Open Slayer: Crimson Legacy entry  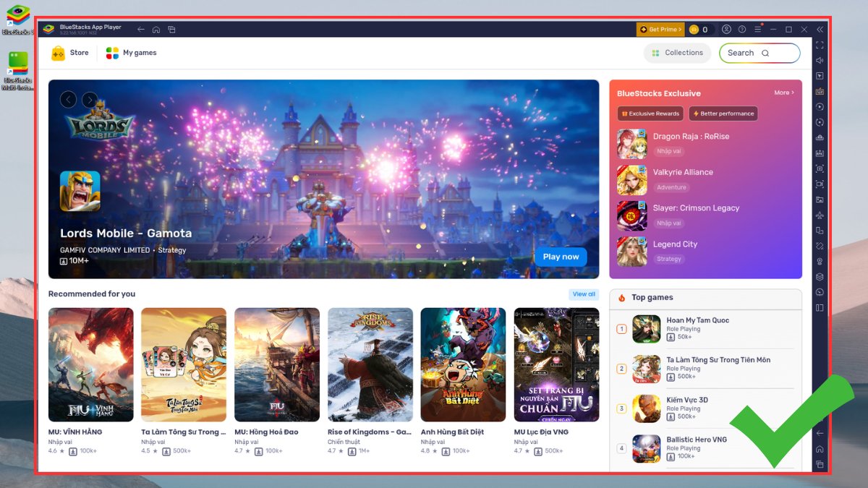click(x=705, y=215)
